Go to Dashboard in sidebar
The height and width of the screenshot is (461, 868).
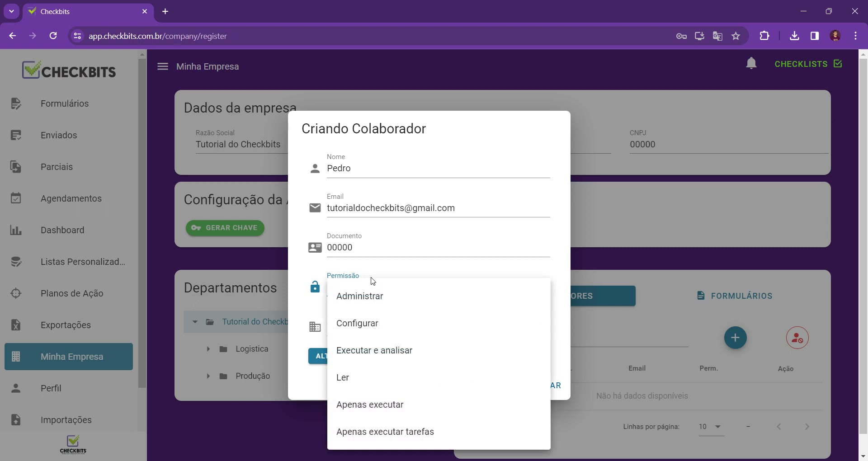[69, 230]
